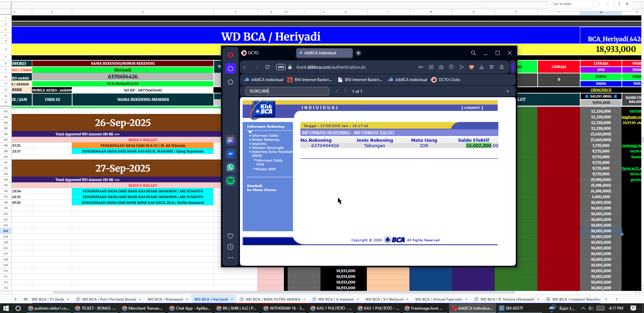Go back in Opera browser

(245, 67)
